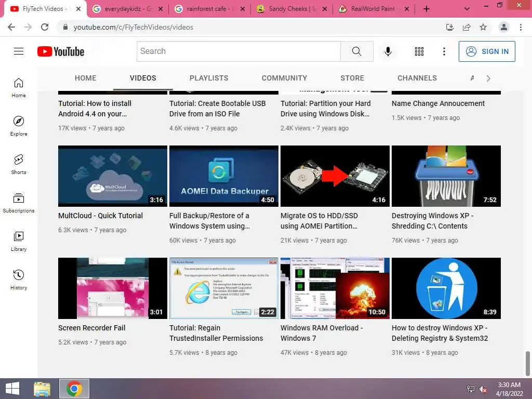
Task: Open Destroying Windows XP shredder thumbnail
Action: [x=446, y=176]
